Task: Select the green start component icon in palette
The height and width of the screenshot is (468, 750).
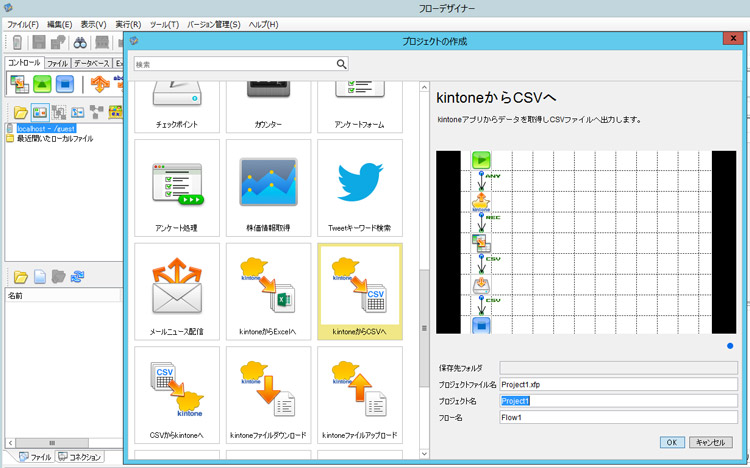Action: click(x=42, y=84)
